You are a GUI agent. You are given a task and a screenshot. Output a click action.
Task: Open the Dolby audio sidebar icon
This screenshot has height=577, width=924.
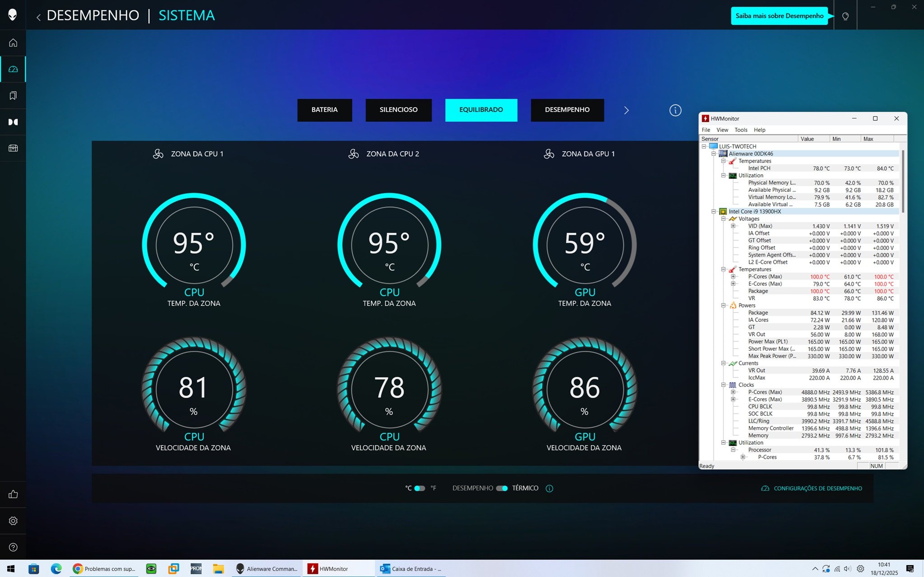(x=13, y=122)
